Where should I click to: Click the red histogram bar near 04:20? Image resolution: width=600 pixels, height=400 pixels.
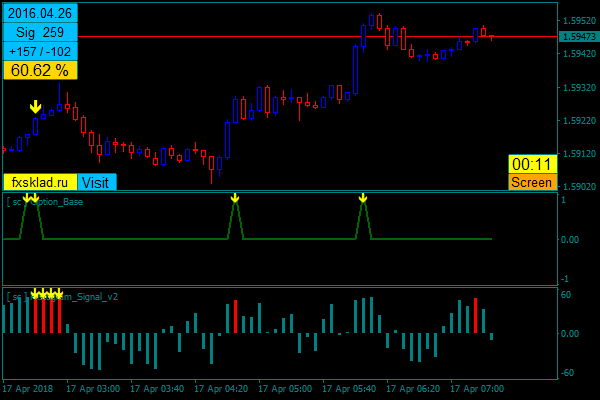235,317
